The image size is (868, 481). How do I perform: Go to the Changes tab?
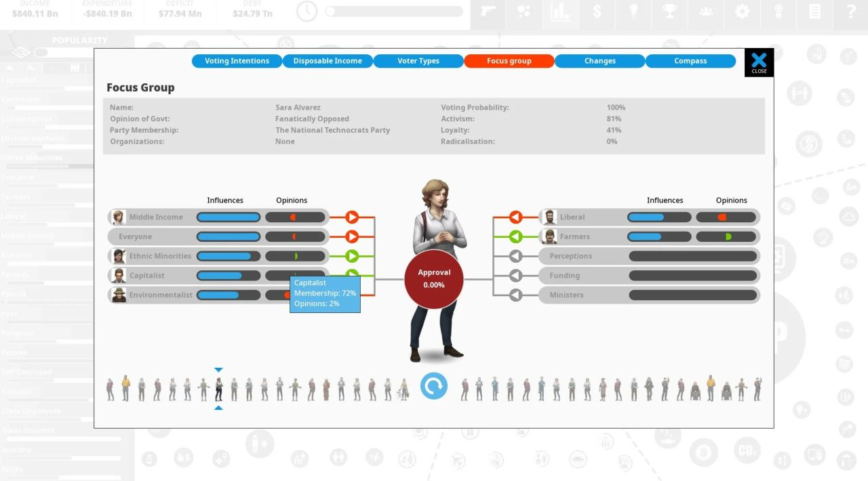(599, 61)
